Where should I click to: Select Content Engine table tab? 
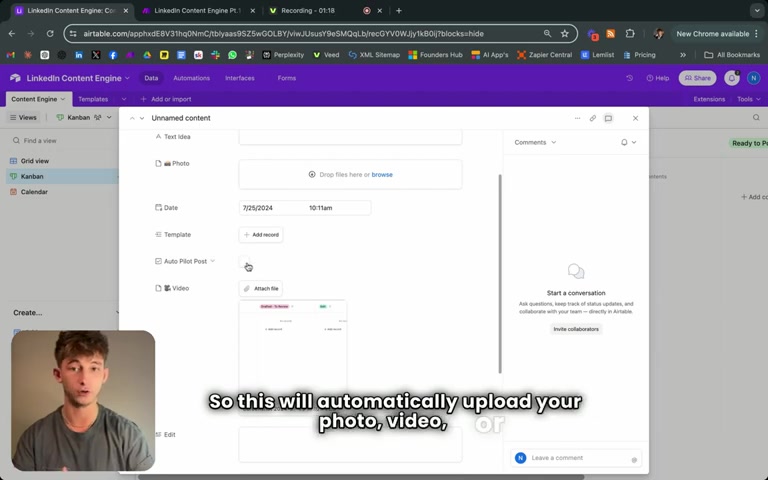coord(38,99)
